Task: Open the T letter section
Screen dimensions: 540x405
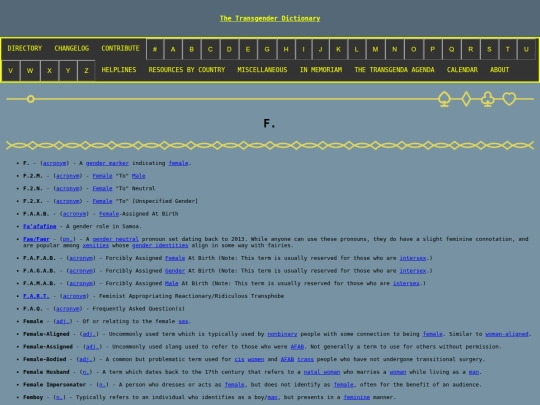Action: point(507,49)
